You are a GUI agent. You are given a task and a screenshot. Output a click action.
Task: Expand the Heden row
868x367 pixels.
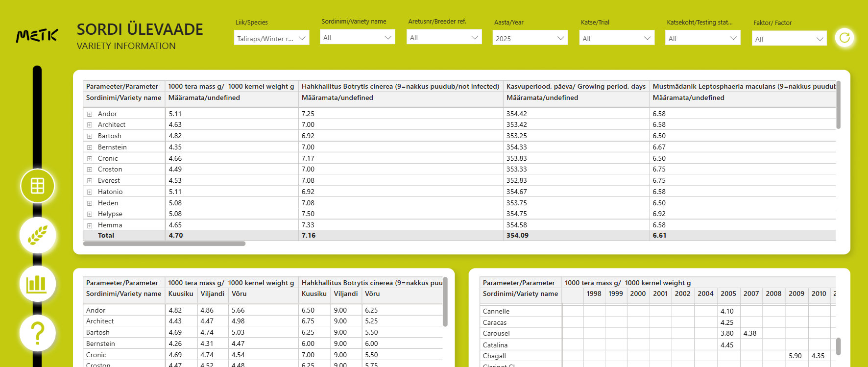(x=90, y=203)
